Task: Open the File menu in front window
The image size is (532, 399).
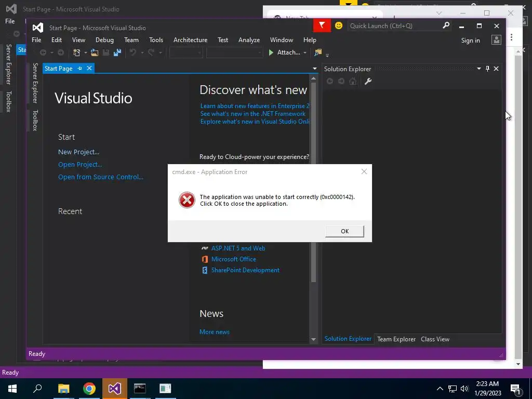Action: click(x=36, y=40)
